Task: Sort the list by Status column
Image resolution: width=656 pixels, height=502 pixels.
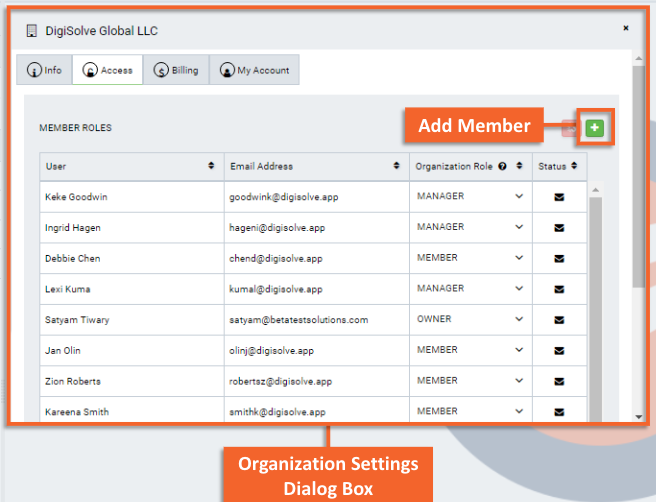Action: pos(575,166)
